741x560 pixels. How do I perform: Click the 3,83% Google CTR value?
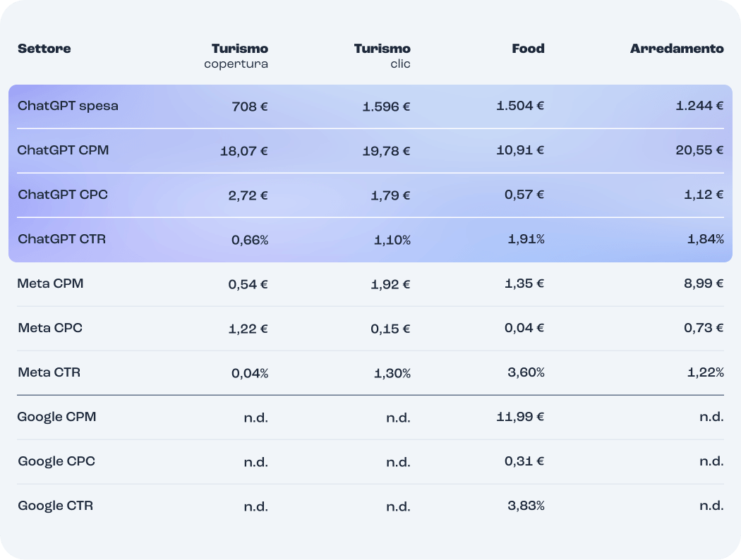point(526,506)
